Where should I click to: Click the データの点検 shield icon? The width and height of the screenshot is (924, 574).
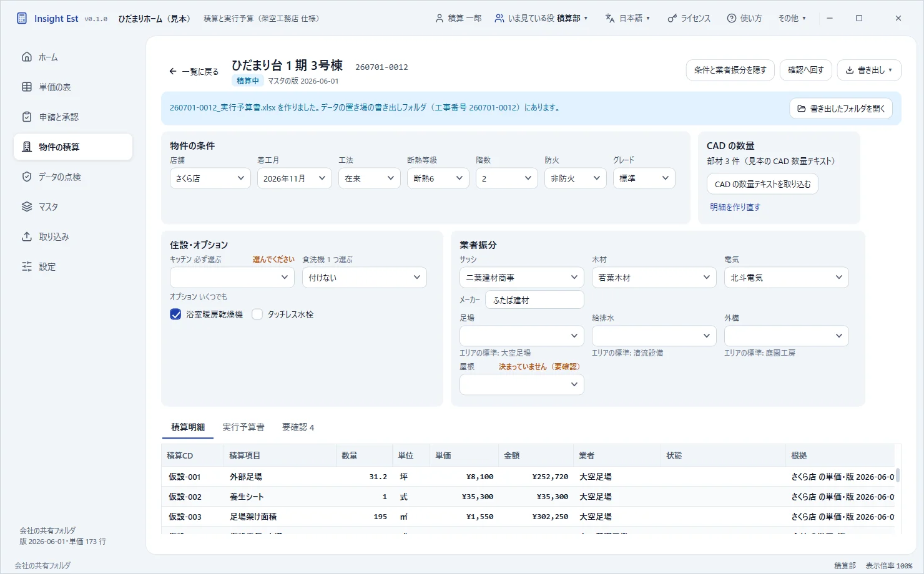coord(27,177)
